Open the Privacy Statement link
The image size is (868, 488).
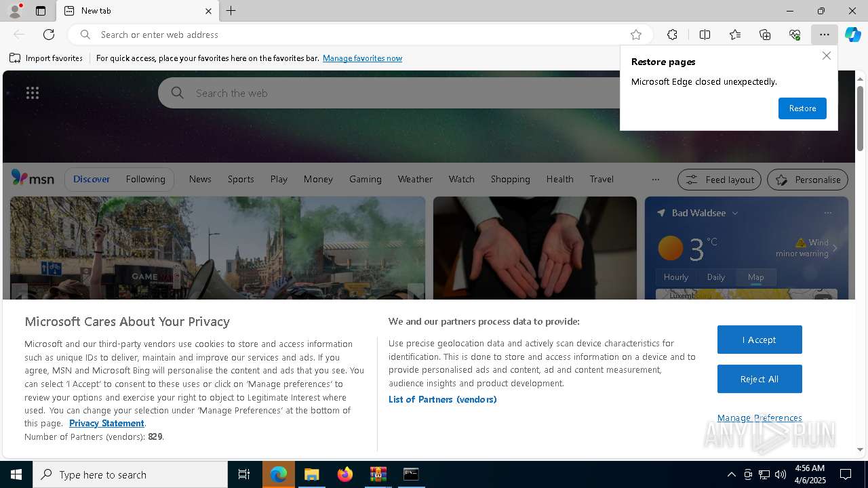click(106, 423)
